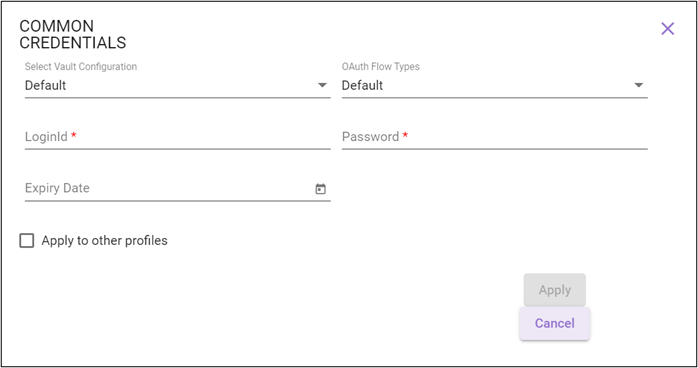Close the Common Credentials dialog with X
698x368 pixels.
point(667,28)
